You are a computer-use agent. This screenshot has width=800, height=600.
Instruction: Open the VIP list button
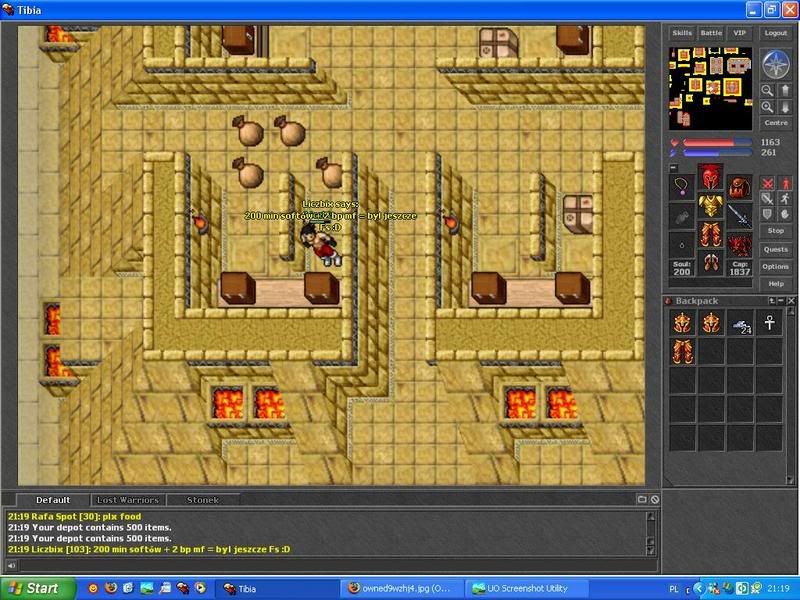(x=739, y=33)
